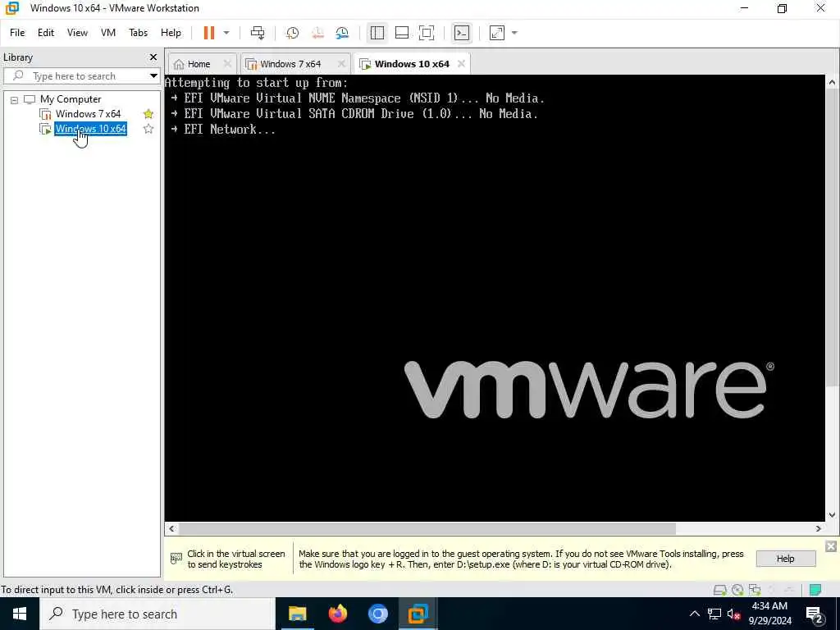
Task: Open the Library search filter dropdown arrow
Action: [x=153, y=76]
